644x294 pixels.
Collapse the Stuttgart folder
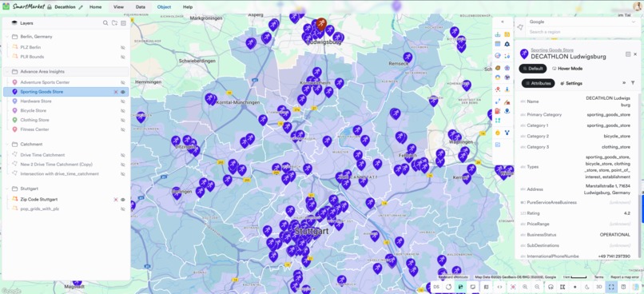7,189
